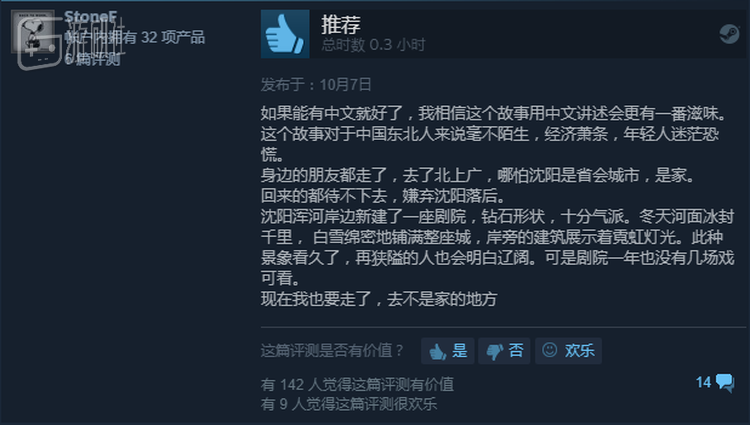Click thumbs-down icon inside 否 button
The height and width of the screenshot is (425, 750).
(494, 351)
